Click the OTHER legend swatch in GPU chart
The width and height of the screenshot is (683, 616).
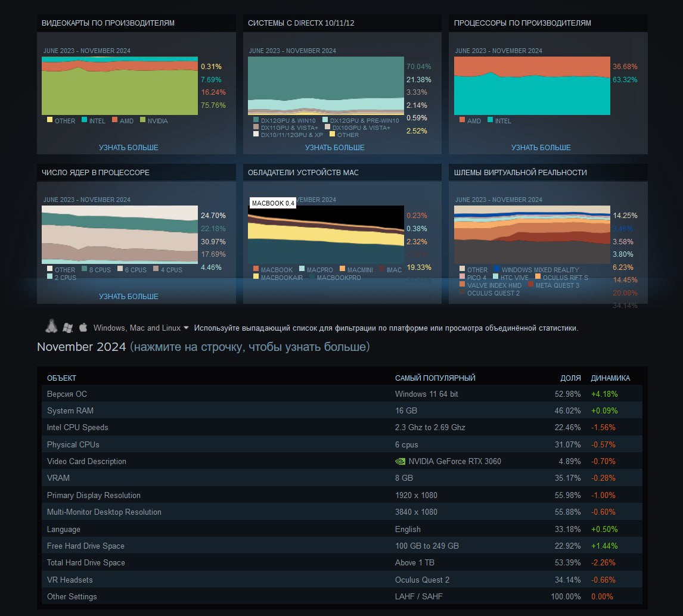click(x=49, y=120)
